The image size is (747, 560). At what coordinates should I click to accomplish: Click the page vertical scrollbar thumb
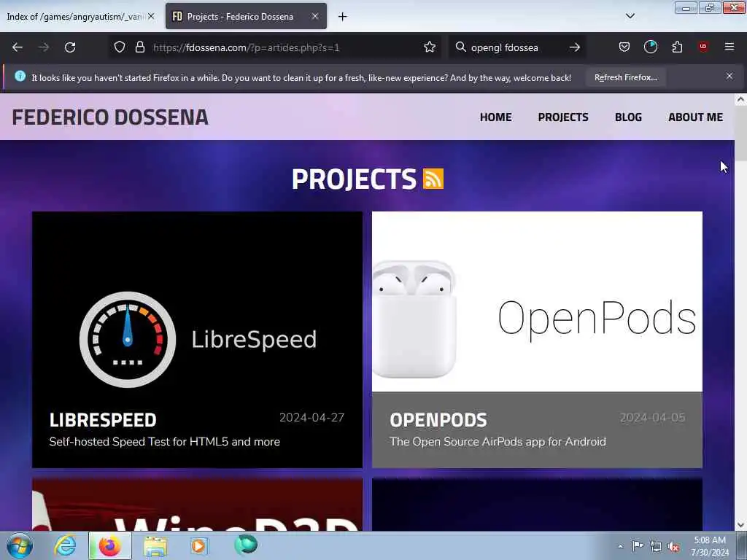(740, 133)
